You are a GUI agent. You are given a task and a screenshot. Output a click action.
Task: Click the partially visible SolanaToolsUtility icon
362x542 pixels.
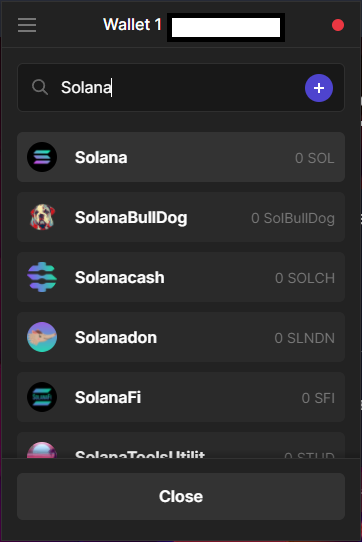[42, 450]
